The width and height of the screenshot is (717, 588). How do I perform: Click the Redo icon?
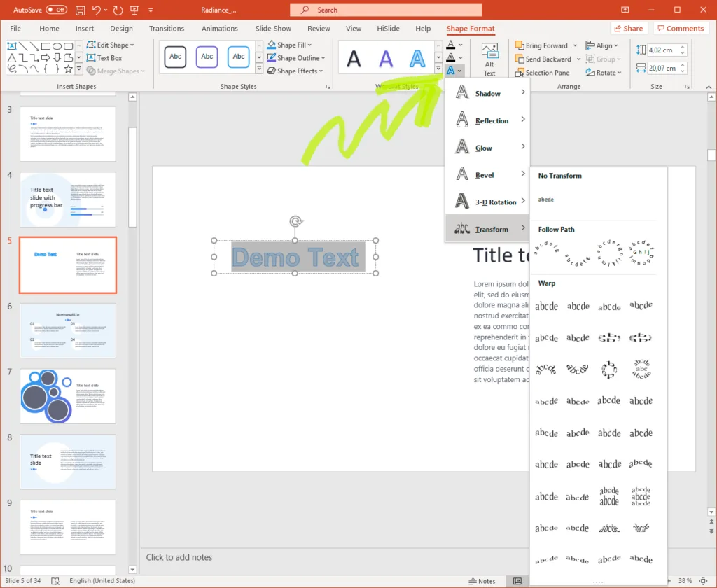click(118, 10)
